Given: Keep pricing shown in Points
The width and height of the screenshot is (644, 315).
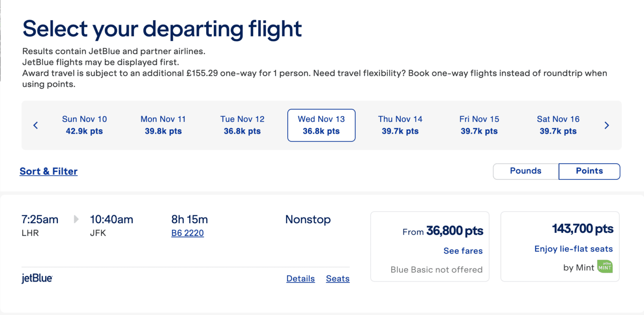Looking at the screenshot, I should click(589, 171).
